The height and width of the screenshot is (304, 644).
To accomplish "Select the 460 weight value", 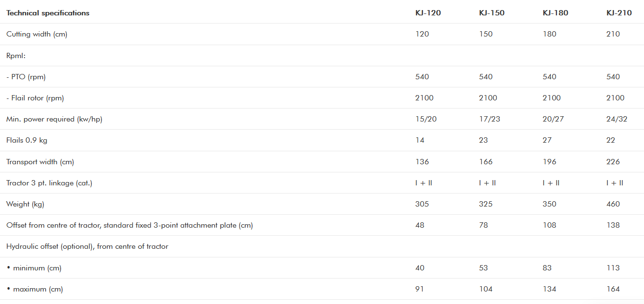I will coord(613,204).
